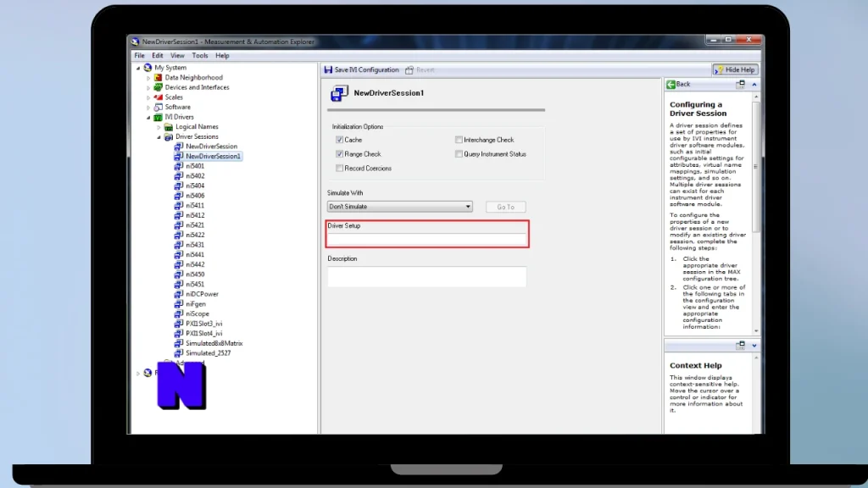This screenshot has width=868, height=488.
Task: Click the Software icon in tree
Action: point(159,107)
